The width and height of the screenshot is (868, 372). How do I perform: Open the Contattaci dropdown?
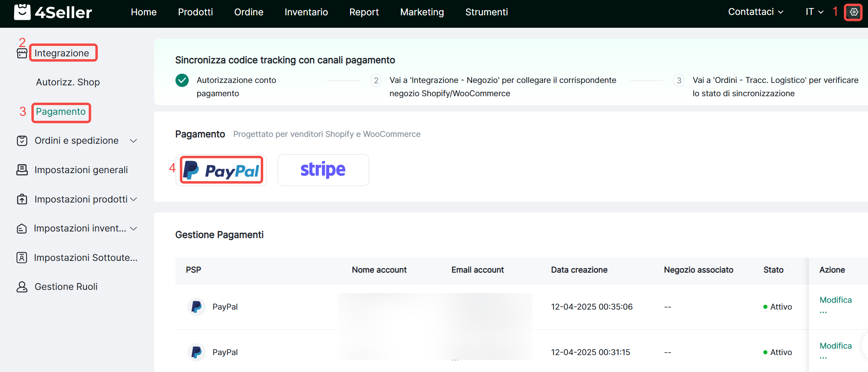tap(755, 12)
